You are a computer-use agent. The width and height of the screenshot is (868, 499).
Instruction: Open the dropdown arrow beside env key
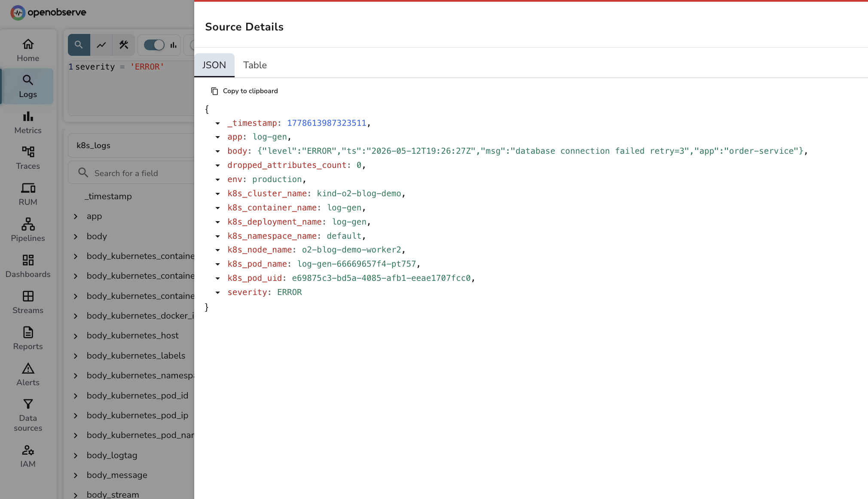(x=218, y=180)
